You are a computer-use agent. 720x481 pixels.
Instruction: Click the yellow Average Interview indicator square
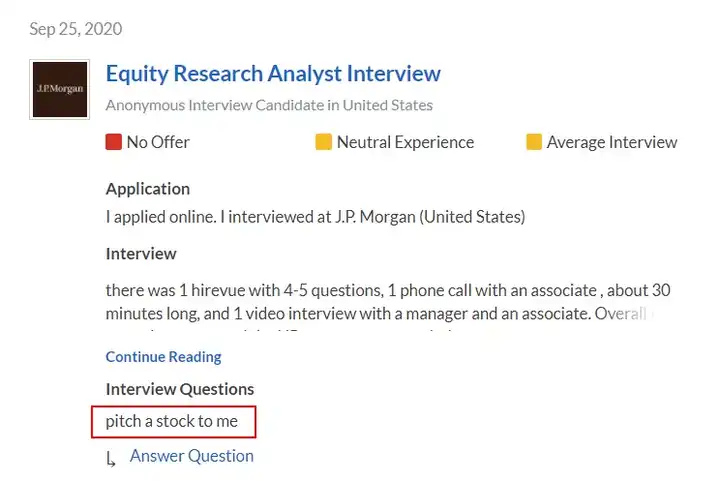click(534, 142)
